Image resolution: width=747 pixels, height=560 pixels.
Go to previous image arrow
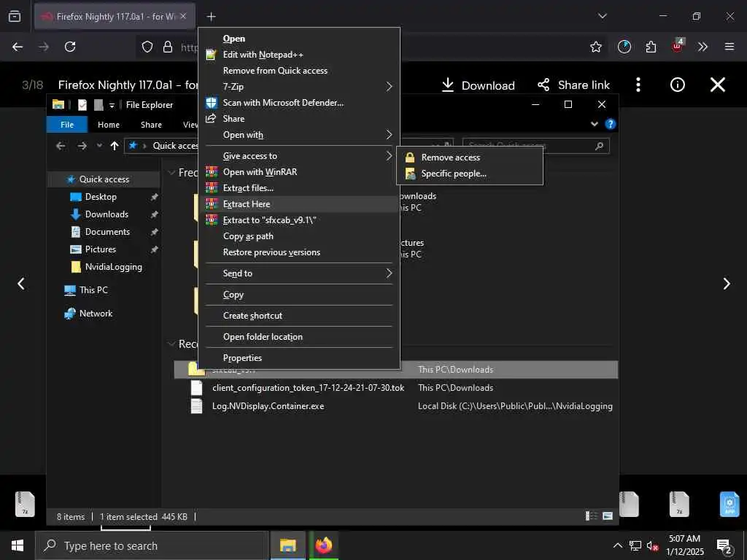tap(21, 284)
